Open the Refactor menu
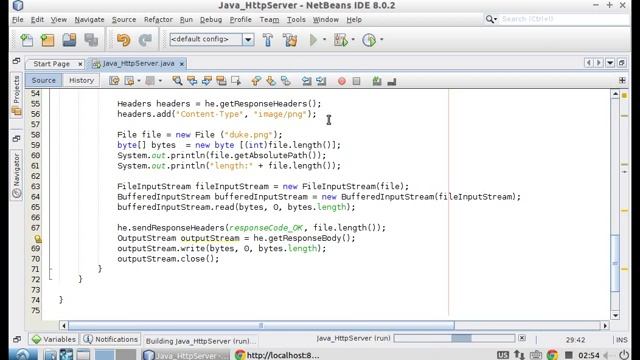This screenshot has width=640, height=360. point(158,20)
